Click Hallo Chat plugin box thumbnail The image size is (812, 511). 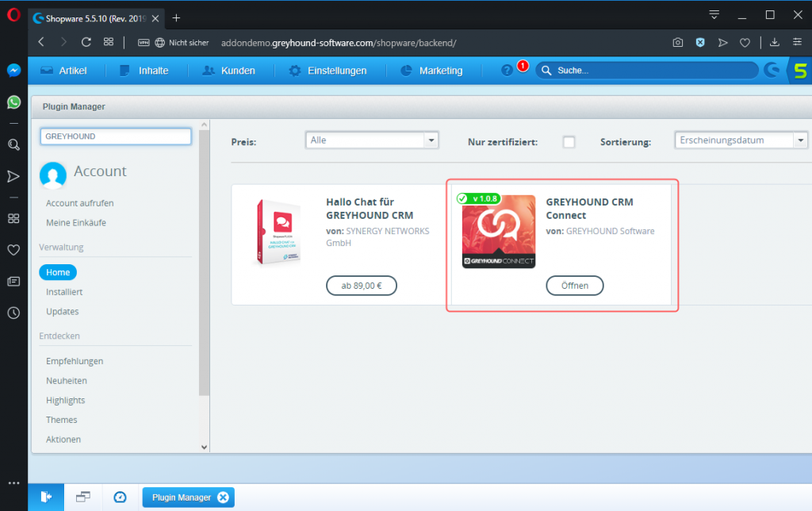pos(278,232)
